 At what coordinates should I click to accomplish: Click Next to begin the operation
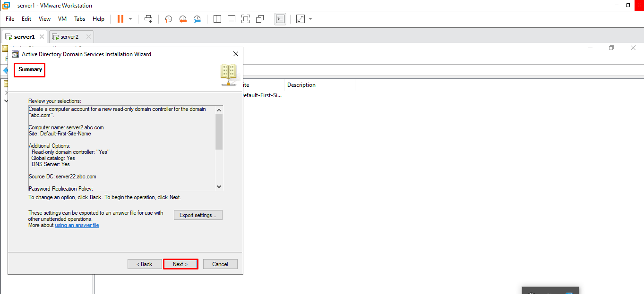180,264
